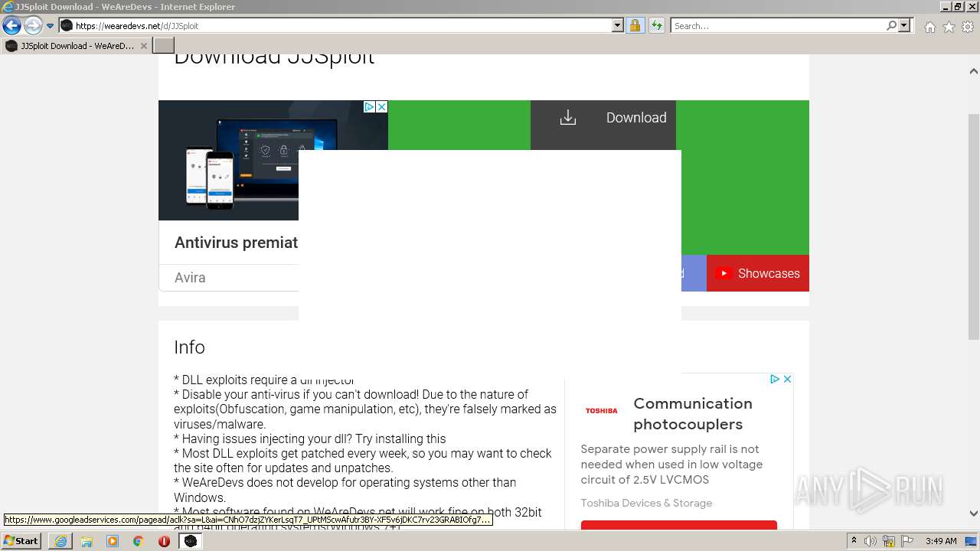This screenshot has width=980, height=551.
Task: Click the WeAreDevs taskbar window button
Action: 191,541
